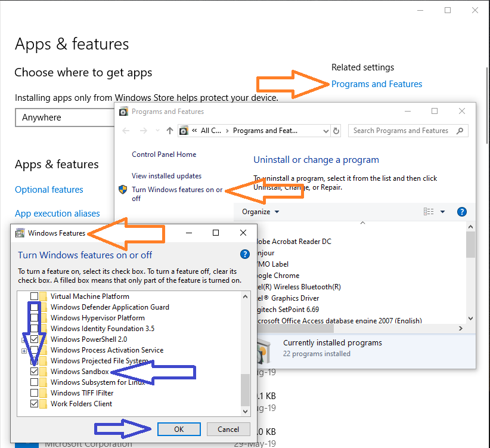Disable the Windows PowerShell 2.0 checkbox
Image resolution: width=490 pixels, height=448 pixels.
35,339
